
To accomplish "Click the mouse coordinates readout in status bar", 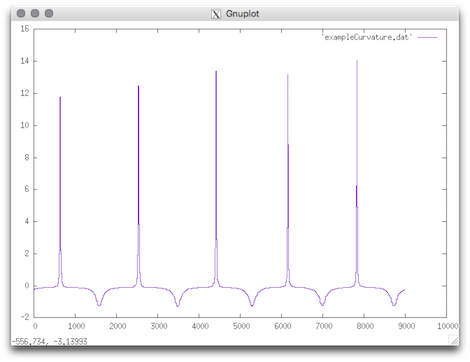I will (x=49, y=341).
